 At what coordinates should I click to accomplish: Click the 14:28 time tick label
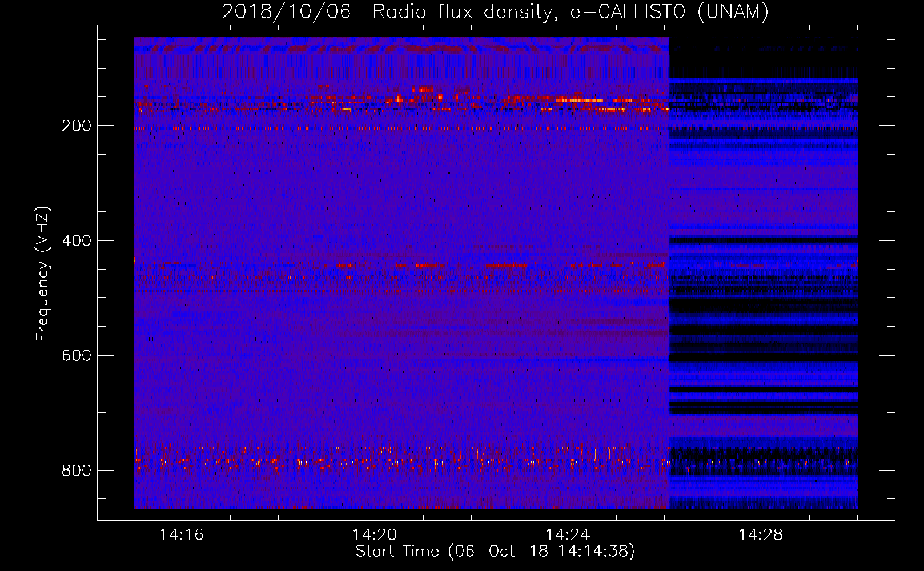pyautogui.click(x=761, y=534)
